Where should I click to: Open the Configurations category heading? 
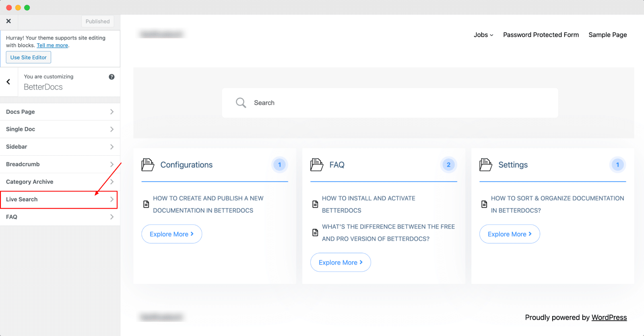coord(186,165)
